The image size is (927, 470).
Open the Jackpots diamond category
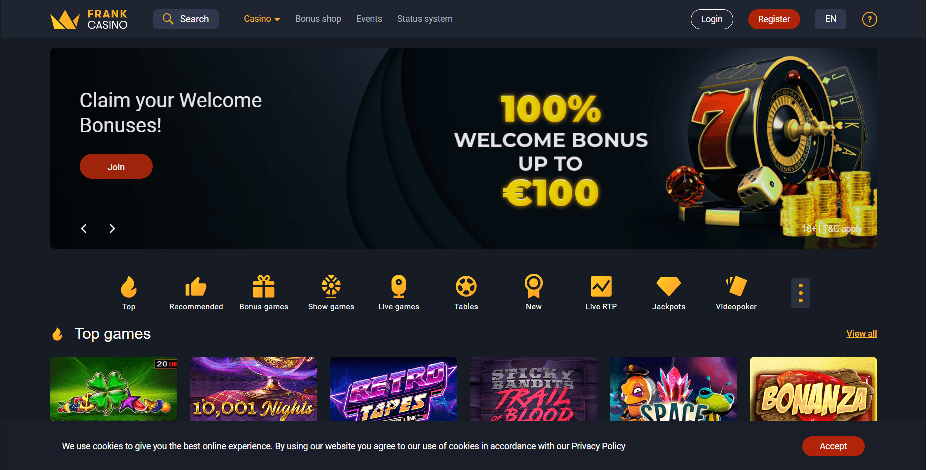point(669,286)
